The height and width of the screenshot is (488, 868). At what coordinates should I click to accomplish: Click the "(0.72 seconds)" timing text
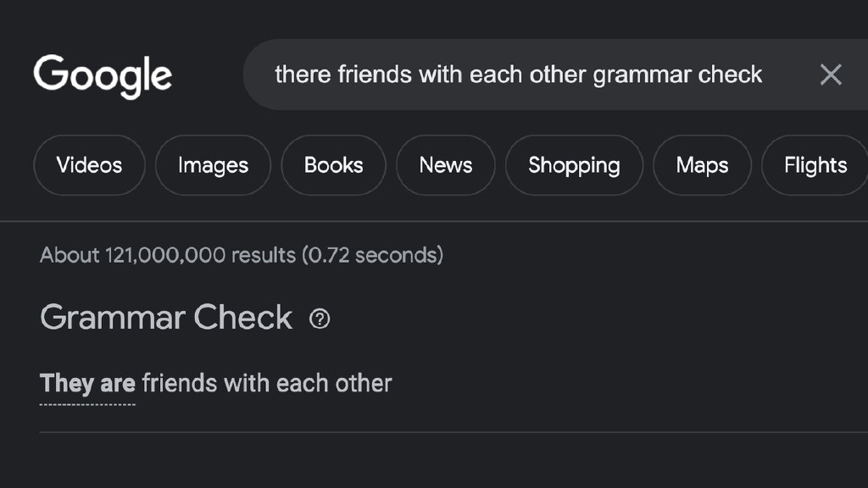[x=373, y=255]
